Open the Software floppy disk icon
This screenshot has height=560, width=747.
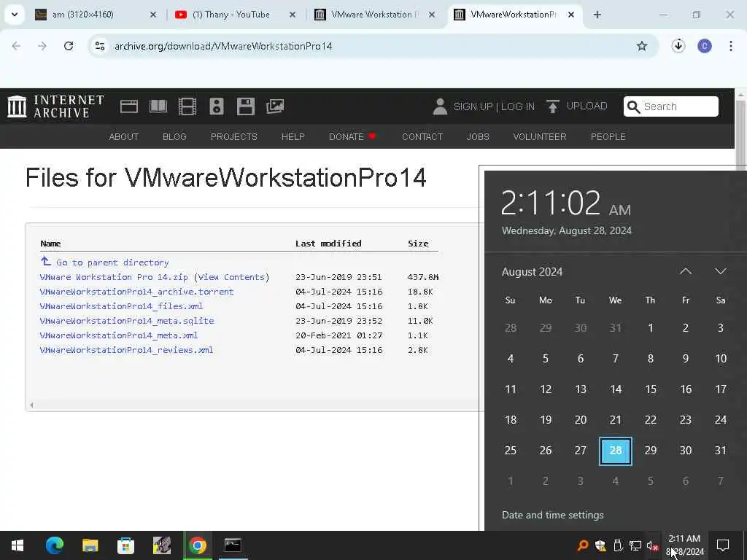tap(246, 106)
